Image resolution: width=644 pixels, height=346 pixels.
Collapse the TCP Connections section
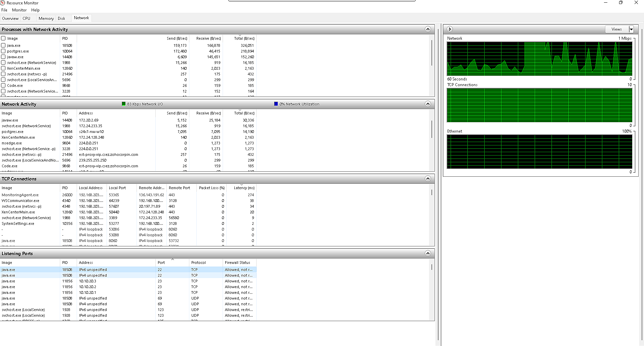pyautogui.click(x=428, y=179)
